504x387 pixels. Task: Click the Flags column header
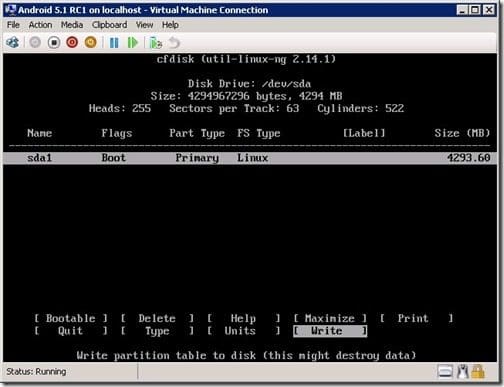(x=117, y=133)
